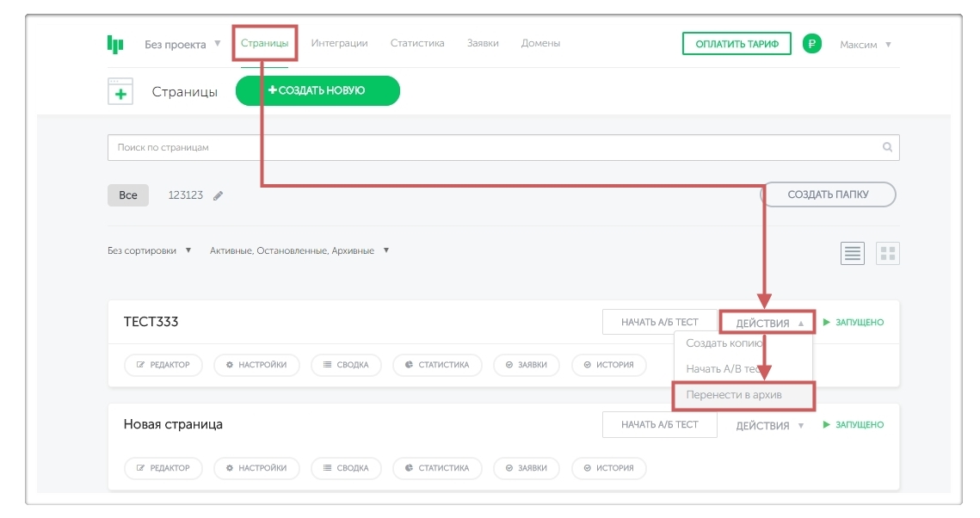
Task: Switch to grid view layout
Action: [x=887, y=253]
